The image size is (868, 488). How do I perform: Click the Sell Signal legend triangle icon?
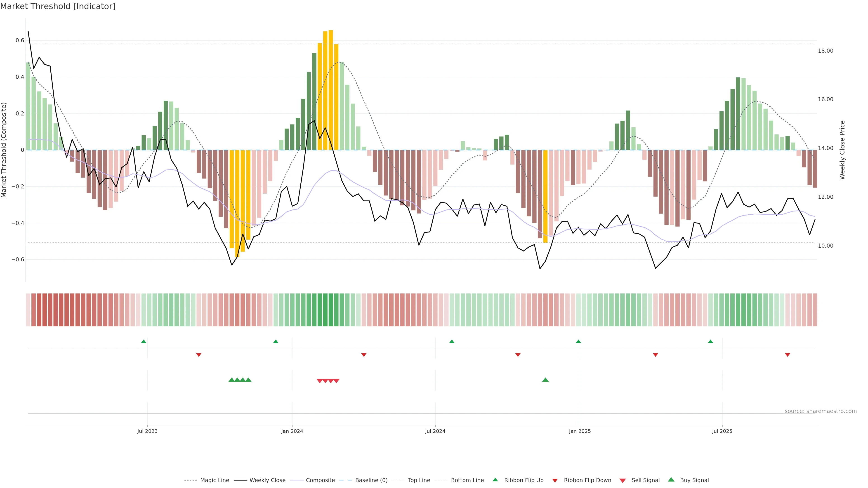pos(623,481)
